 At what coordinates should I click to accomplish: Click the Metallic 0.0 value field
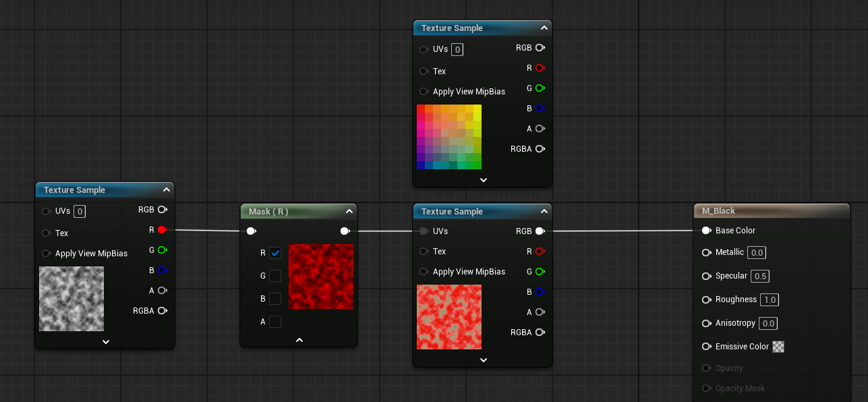pyautogui.click(x=757, y=253)
